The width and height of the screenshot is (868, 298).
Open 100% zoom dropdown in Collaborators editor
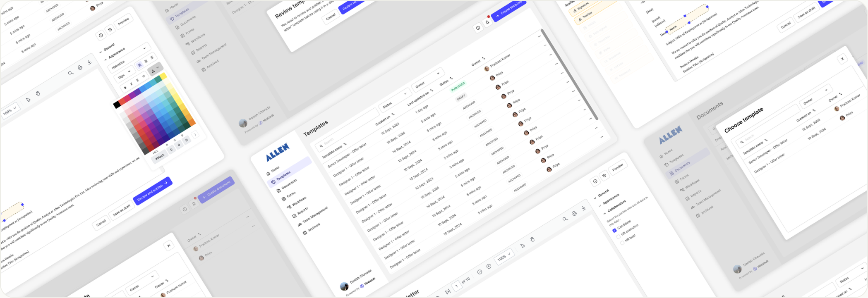(504, 256)
